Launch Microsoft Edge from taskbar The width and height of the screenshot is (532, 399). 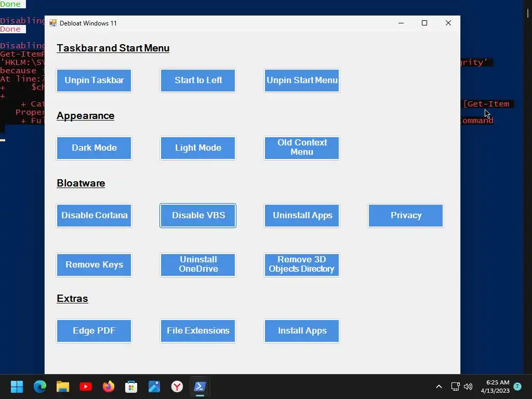point(39,387)
